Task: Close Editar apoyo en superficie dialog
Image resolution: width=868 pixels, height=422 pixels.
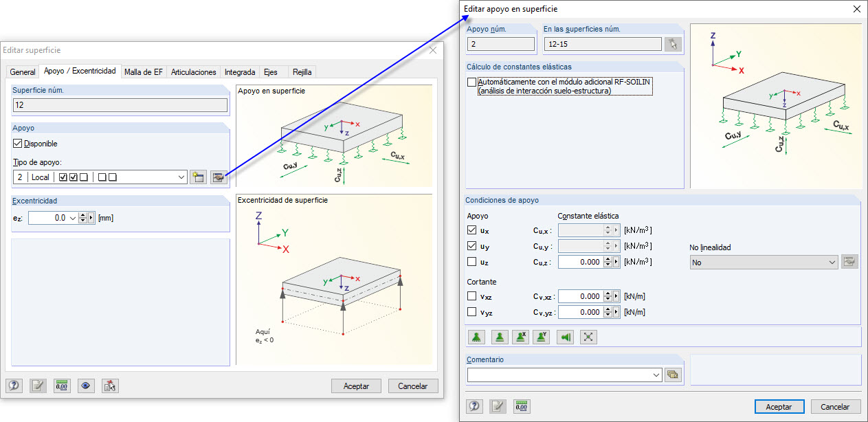Action: click(x=856, y=9)
